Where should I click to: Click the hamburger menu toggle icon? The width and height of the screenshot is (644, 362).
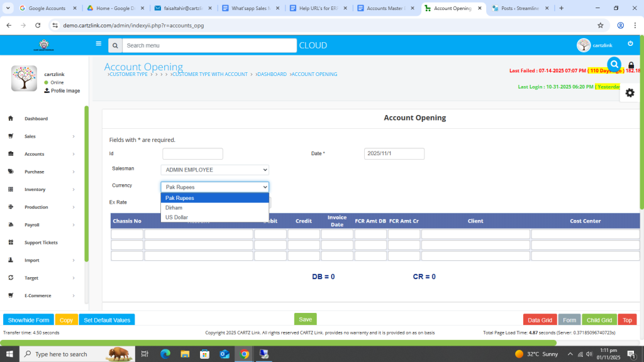tap(98, 44)
